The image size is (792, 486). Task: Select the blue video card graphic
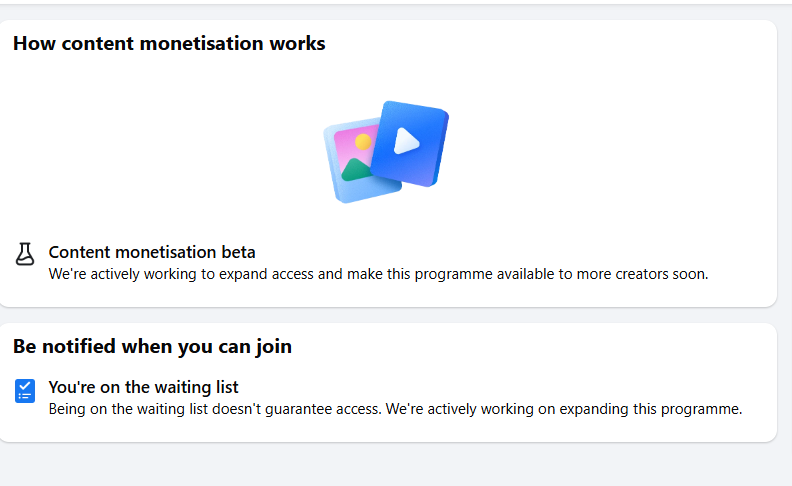410,143
